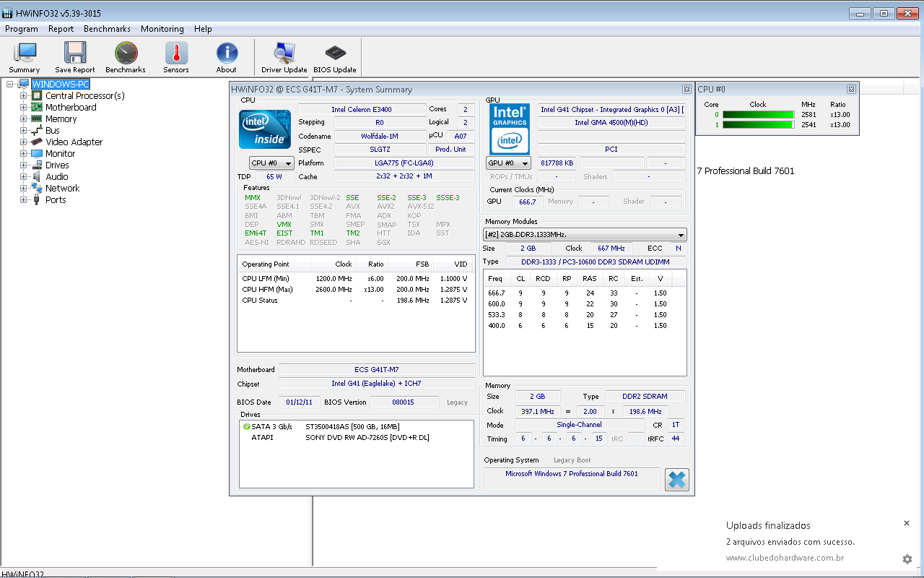Select Central Processor(s) tree icon
924x578 pixels.
[37, 95]
